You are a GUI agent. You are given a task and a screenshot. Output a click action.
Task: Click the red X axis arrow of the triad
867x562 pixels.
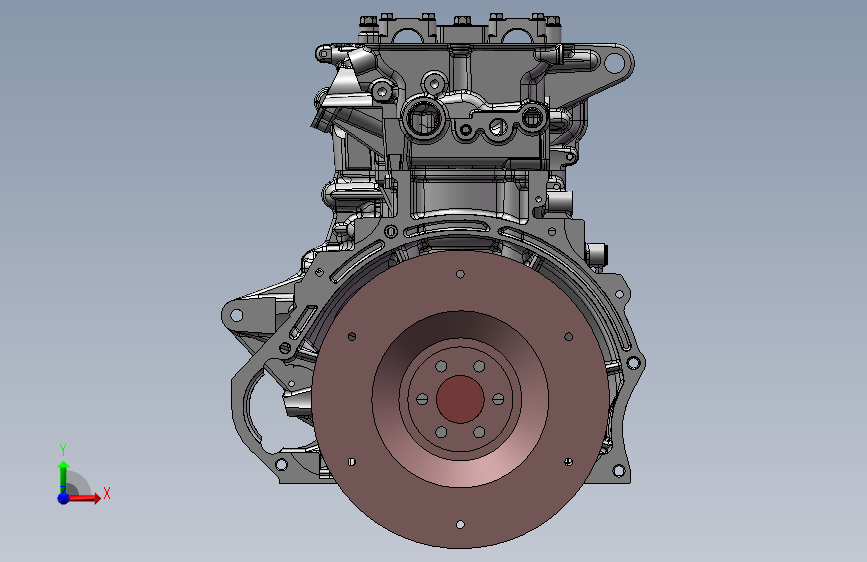84,498
